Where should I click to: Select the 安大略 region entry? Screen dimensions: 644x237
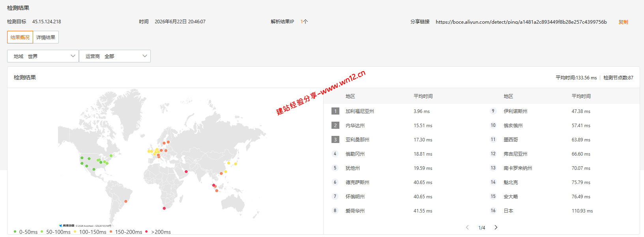coord(511,197)
